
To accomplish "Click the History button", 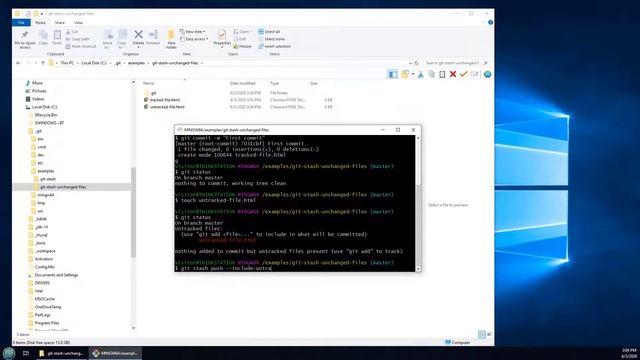I will 243,47.
